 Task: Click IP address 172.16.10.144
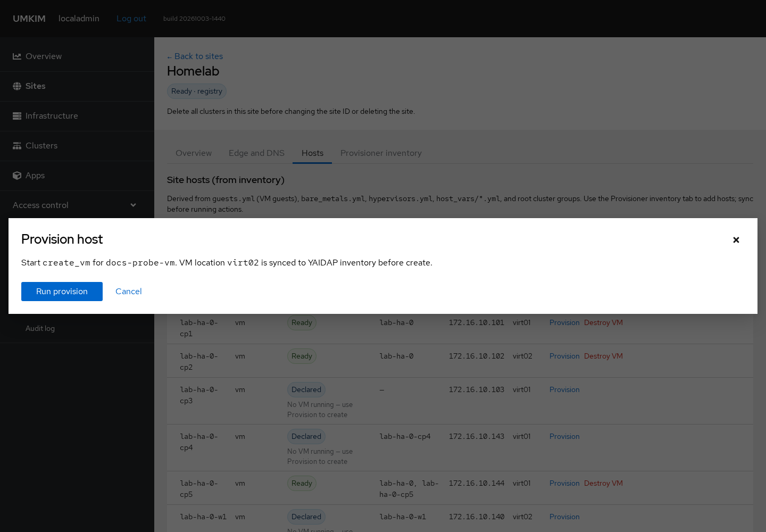tap(476, 484)
